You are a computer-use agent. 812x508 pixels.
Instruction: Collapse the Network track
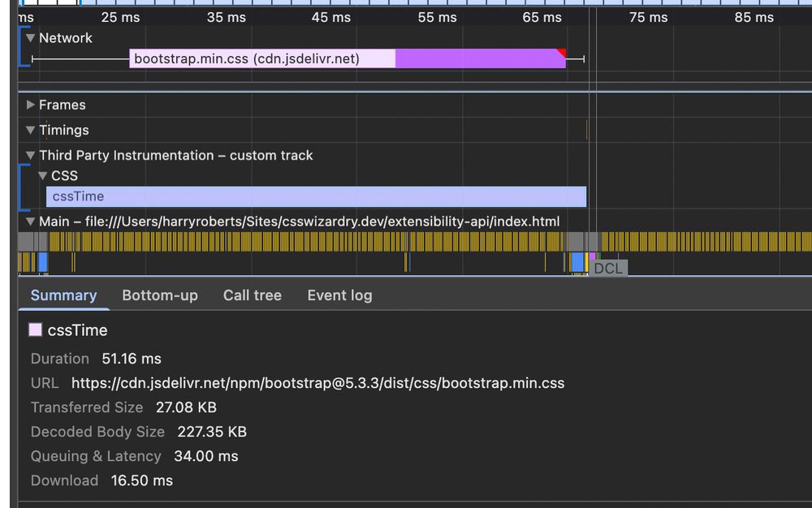pos(30,38)
